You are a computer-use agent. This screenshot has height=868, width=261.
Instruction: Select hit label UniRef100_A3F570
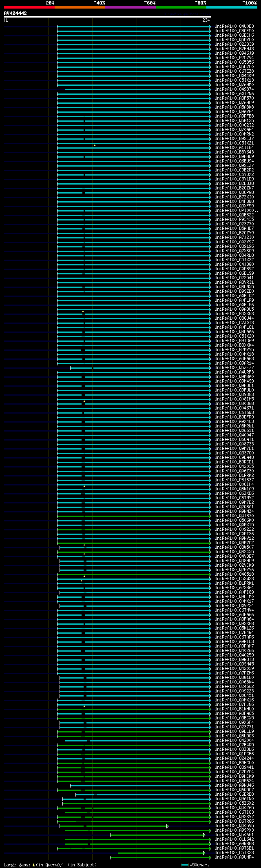click(234, 98)
